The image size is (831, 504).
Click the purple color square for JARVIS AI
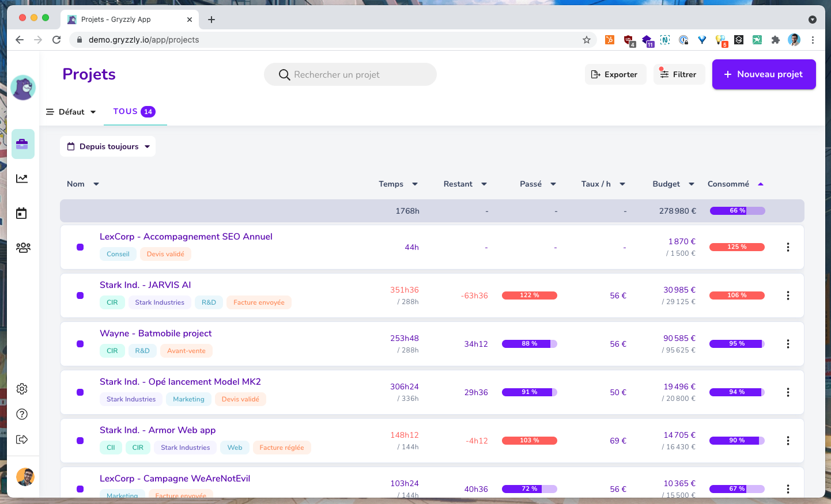coord(80,295)
